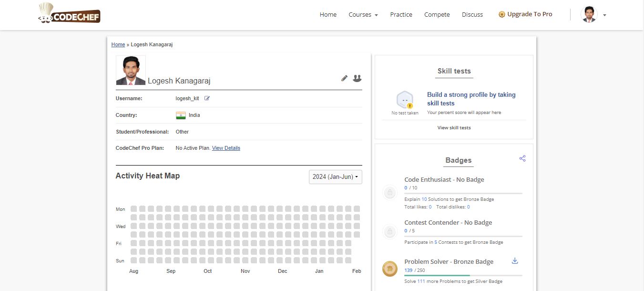This screenshot has width=644, height=291.
Task: Share badges using the share icon
Action: tap(522, 158)
